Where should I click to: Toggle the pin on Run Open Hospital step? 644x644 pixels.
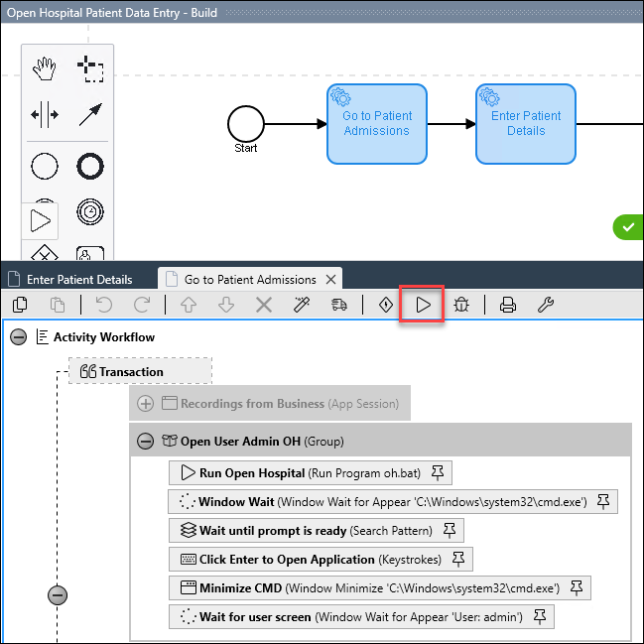[438, 473]
